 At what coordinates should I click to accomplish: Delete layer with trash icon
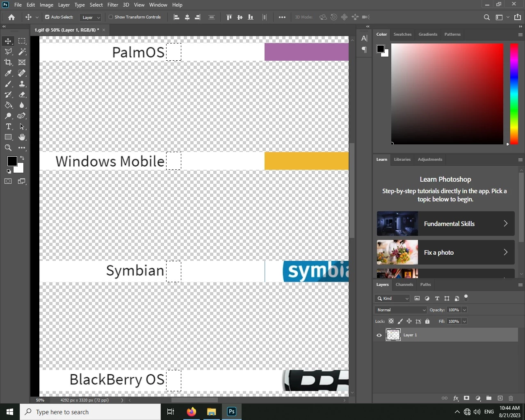(x=511, y=398)
